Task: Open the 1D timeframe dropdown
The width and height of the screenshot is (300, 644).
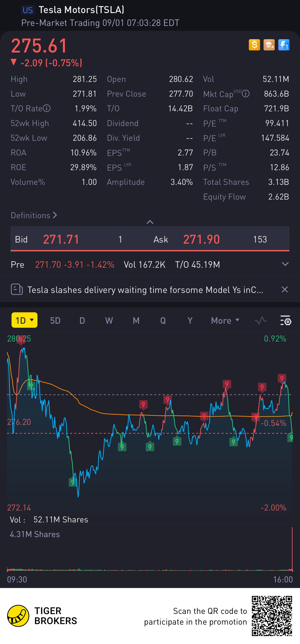Action: (25, 320)
